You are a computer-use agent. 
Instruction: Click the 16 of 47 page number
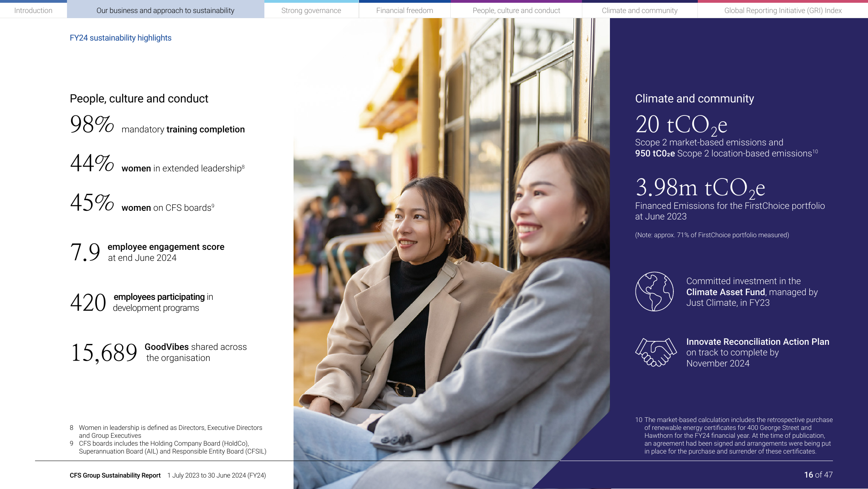(x=818, y=475)
